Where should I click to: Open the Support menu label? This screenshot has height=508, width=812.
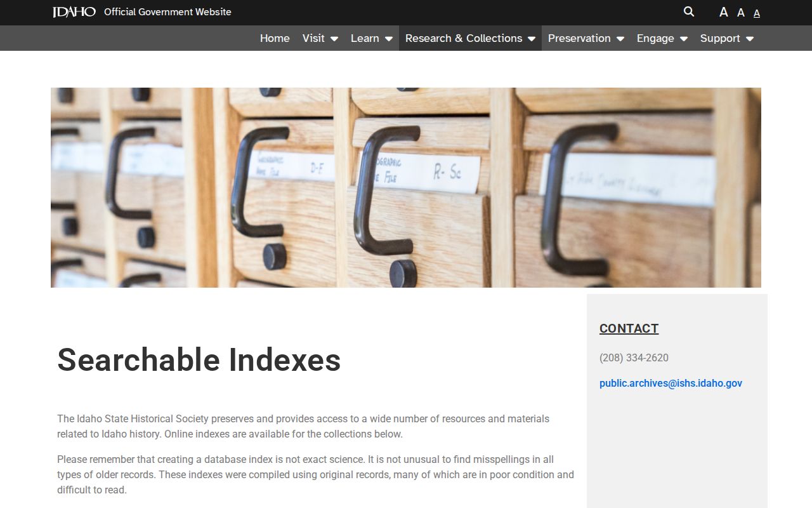pos(720,38)
